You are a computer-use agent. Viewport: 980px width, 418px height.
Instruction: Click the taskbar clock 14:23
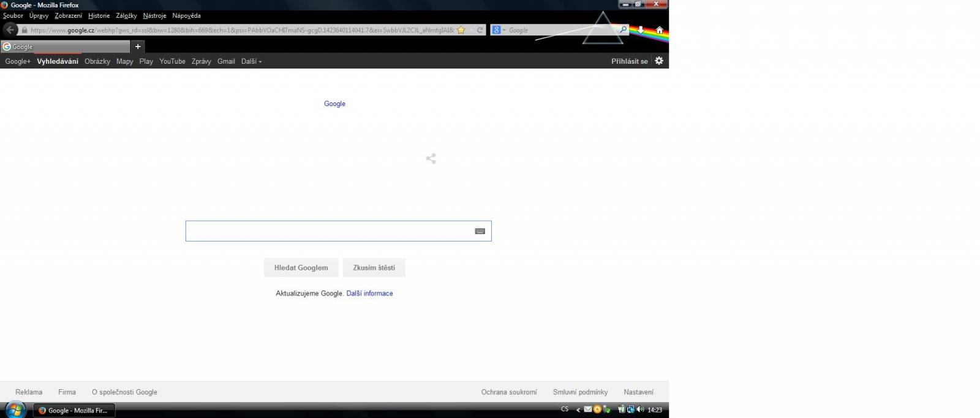point(655,410)
